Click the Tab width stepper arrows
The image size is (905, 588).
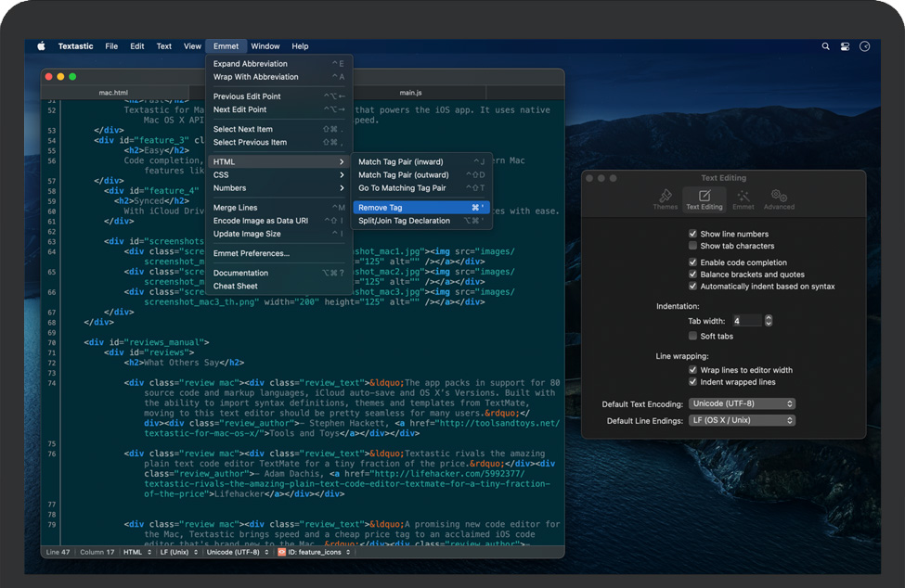(x=768, y=321)
